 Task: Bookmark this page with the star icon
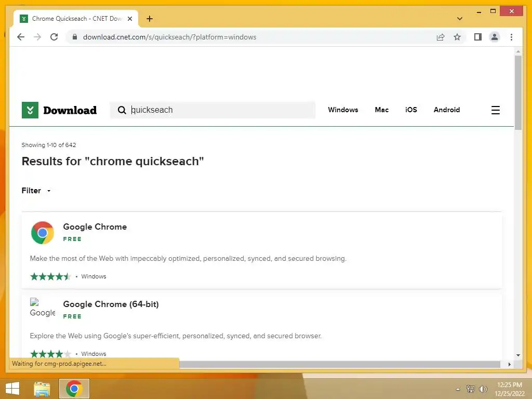click(x=457, y=37)
